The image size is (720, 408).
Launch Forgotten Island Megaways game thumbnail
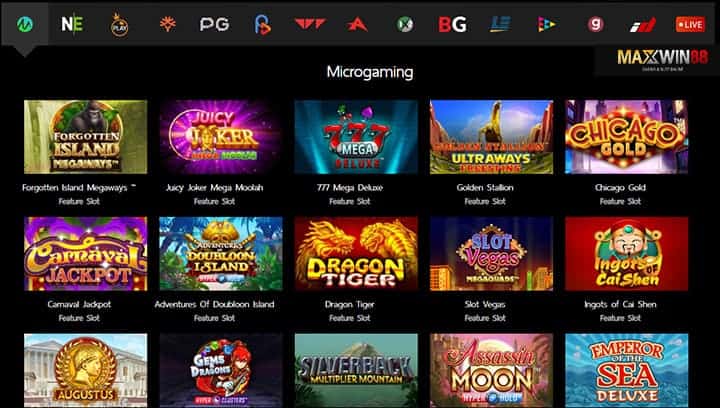(x=86, y=137)
